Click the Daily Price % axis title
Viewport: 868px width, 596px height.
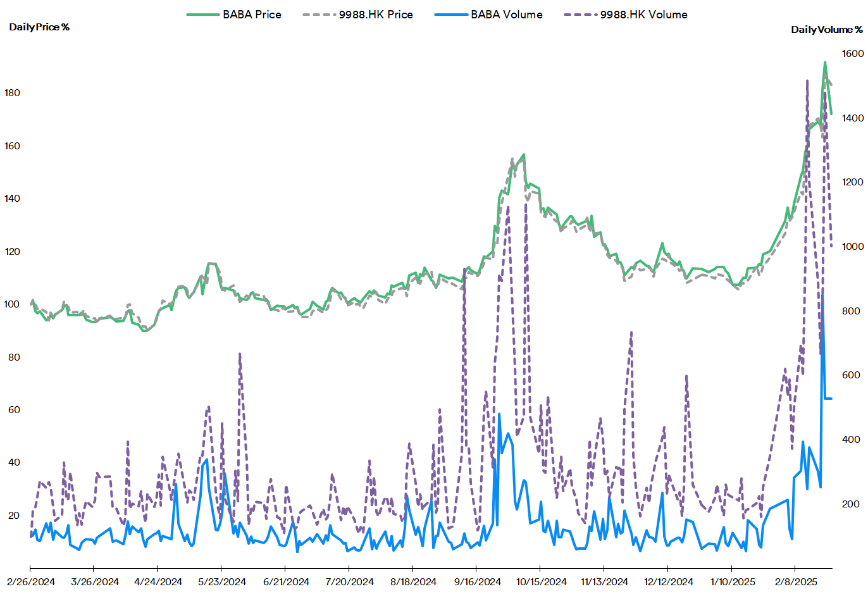click(39, 27)
